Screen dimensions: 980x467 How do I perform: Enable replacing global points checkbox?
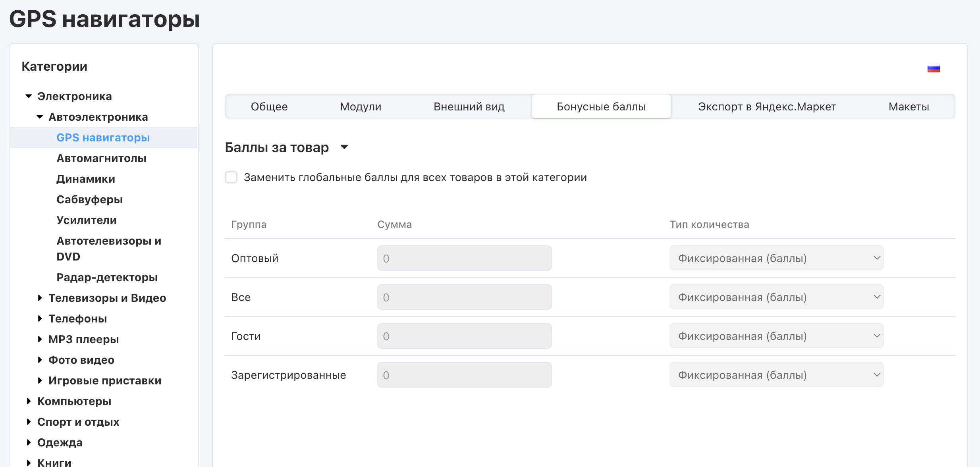[231, 177]
